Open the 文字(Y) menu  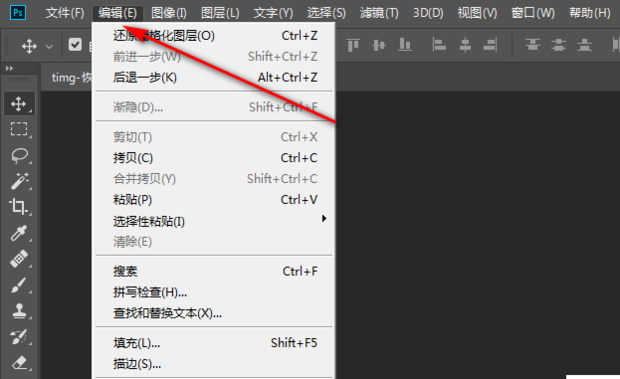point(273,13)
